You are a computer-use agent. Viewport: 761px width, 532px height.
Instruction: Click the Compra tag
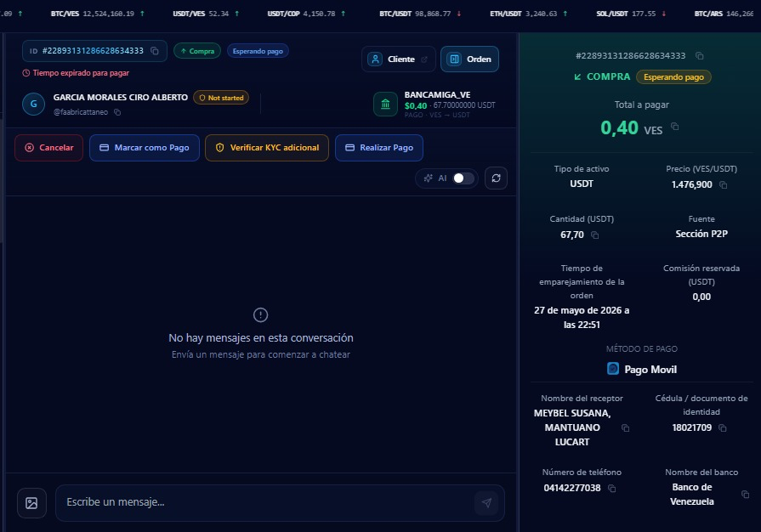[x=197, y=51]
